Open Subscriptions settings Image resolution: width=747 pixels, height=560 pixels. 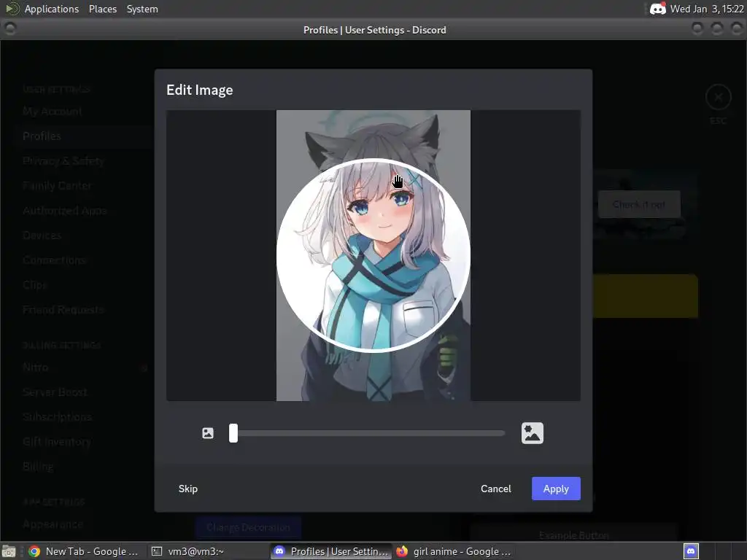57,416
